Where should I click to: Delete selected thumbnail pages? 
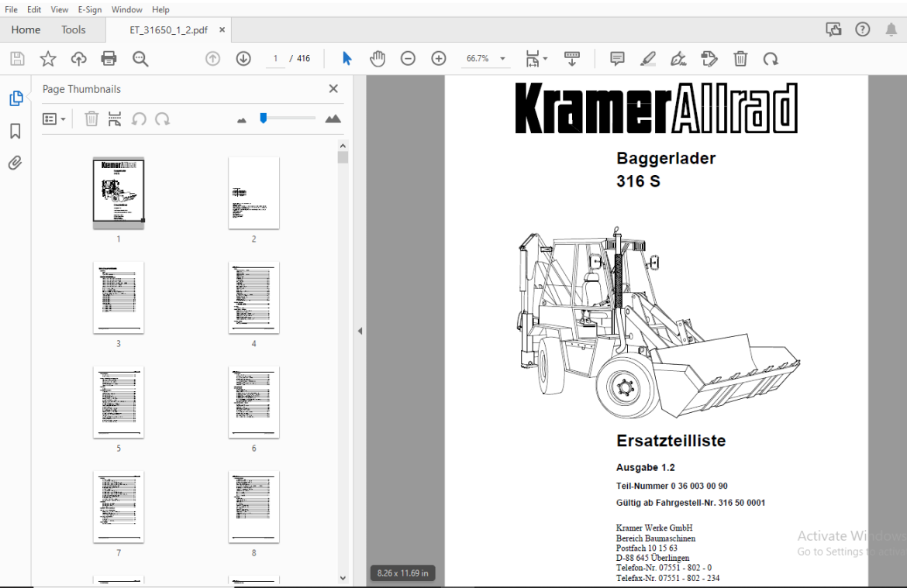point(91,119)
